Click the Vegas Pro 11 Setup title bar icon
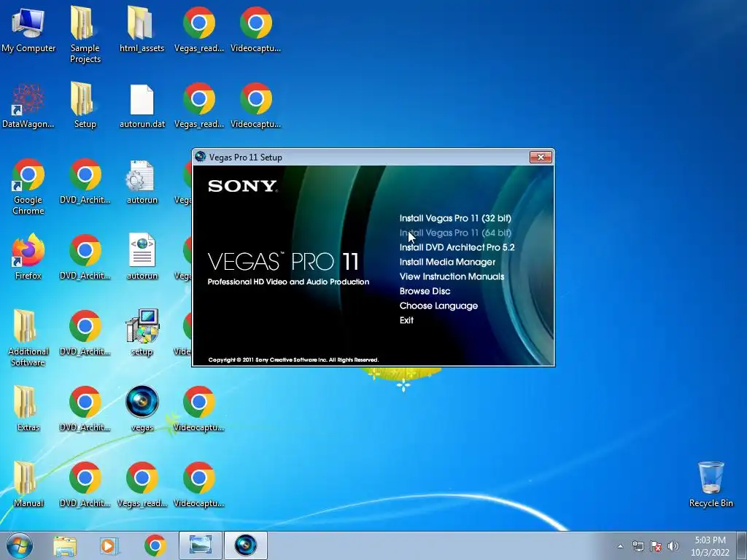The image size is (747, 560). tap(201, 157)
